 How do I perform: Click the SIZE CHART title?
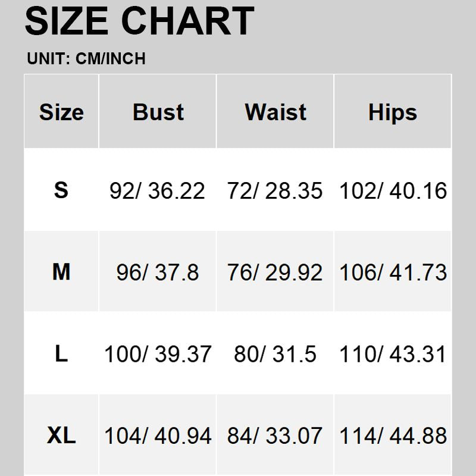point(139,22)
